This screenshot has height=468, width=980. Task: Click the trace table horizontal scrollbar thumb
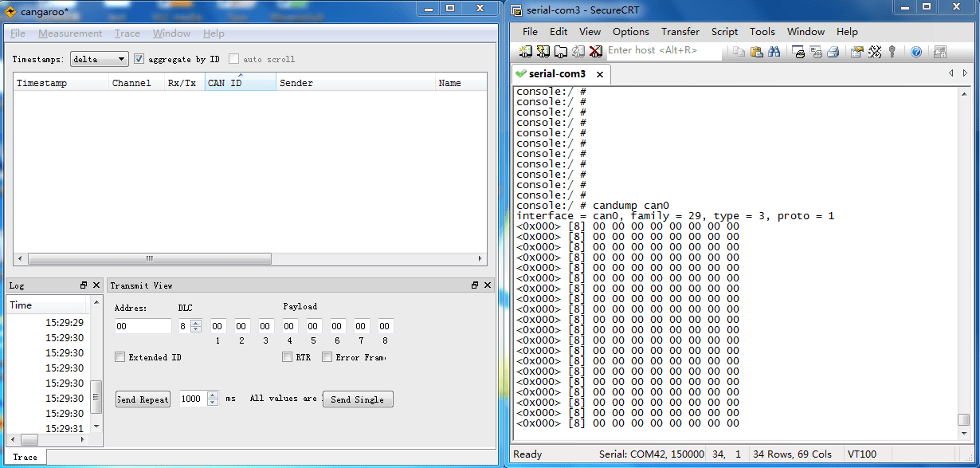tap(149, 259)
